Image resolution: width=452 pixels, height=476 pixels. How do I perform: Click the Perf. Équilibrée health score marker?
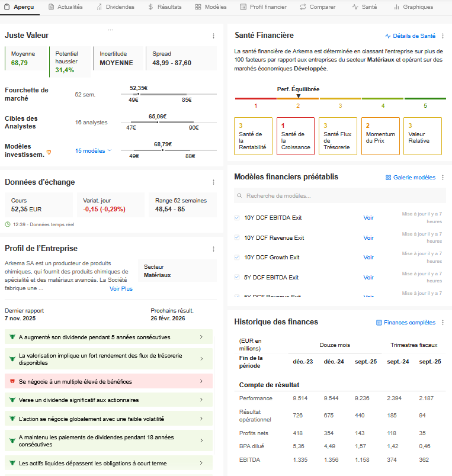[x=299, y=96]
